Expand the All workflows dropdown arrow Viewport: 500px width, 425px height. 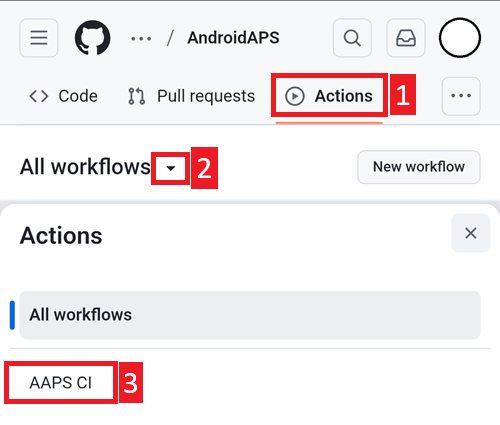click(171, 168)
